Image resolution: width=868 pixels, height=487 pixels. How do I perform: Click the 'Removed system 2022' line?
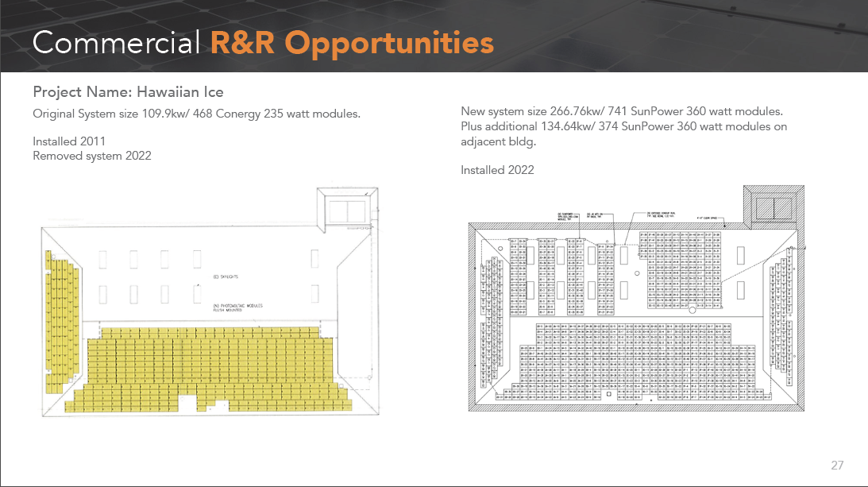[91, 156]
